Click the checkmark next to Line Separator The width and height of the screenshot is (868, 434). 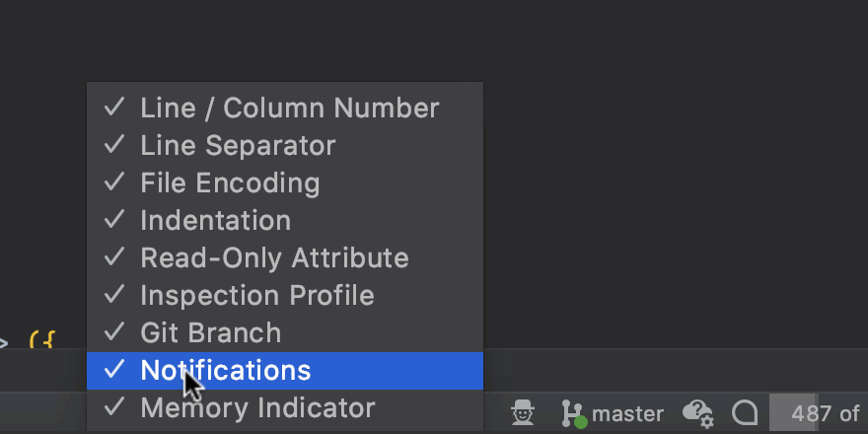pos(114,145)
